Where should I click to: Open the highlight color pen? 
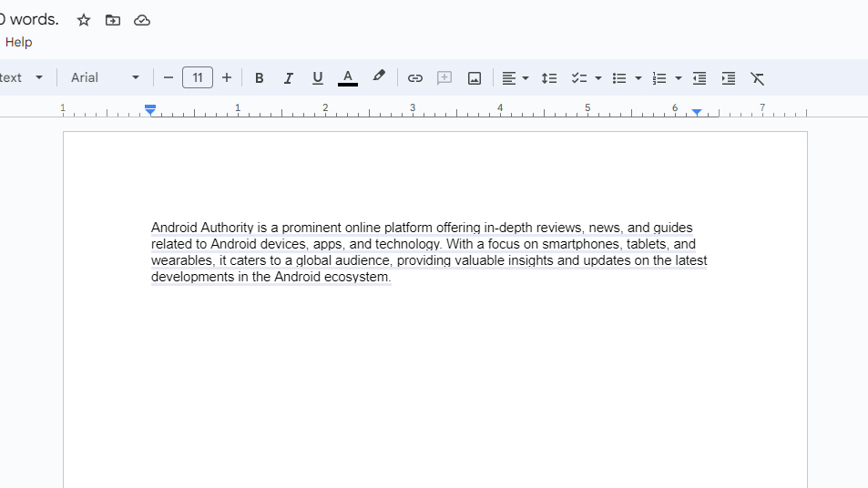point(379,76)
